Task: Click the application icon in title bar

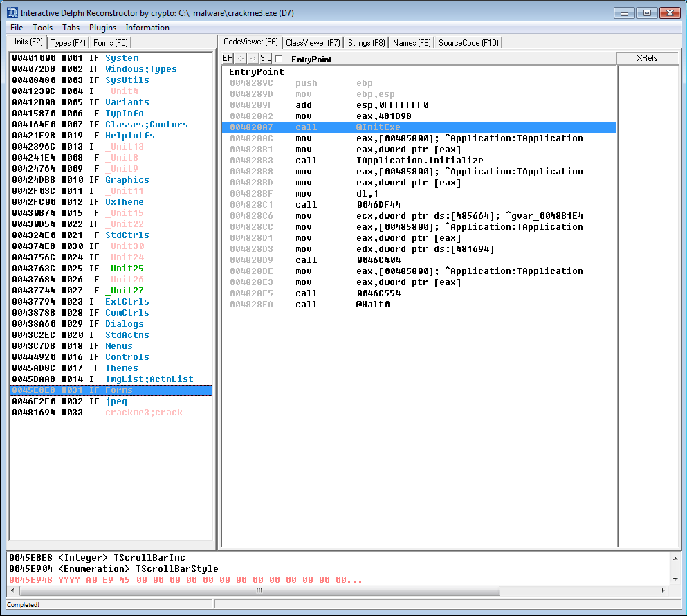Action: 12,13
